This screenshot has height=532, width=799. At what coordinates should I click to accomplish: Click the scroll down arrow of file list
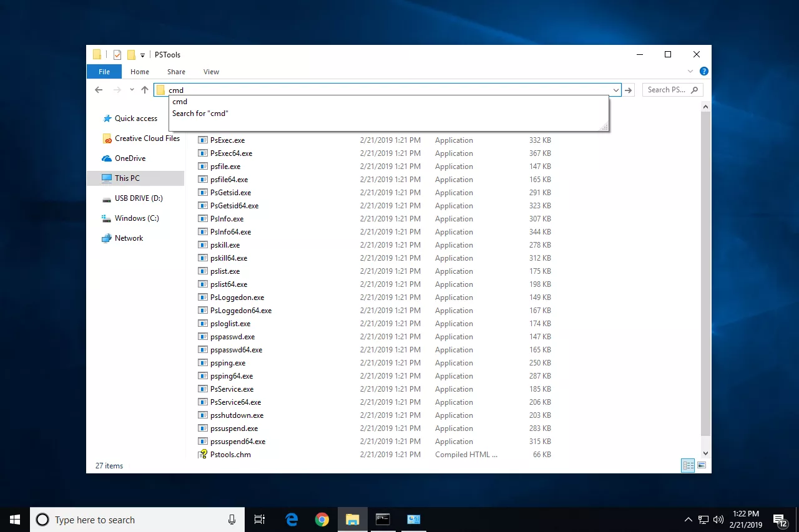point(706,453)
